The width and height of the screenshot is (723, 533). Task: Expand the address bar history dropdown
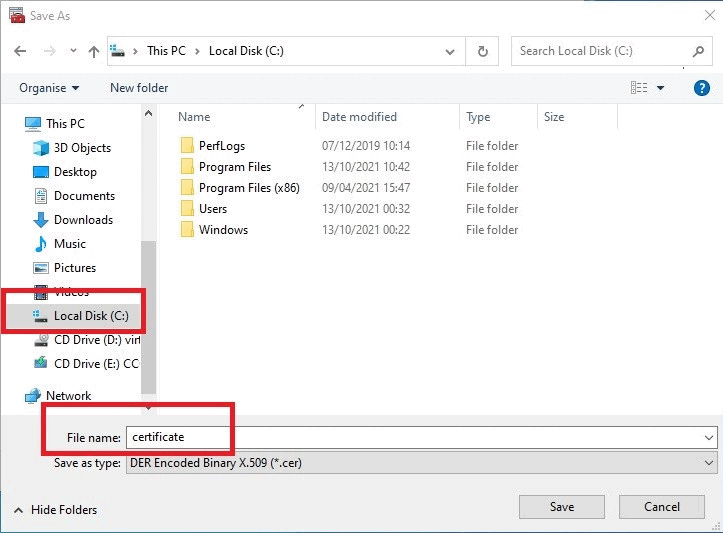pos(450,52)
